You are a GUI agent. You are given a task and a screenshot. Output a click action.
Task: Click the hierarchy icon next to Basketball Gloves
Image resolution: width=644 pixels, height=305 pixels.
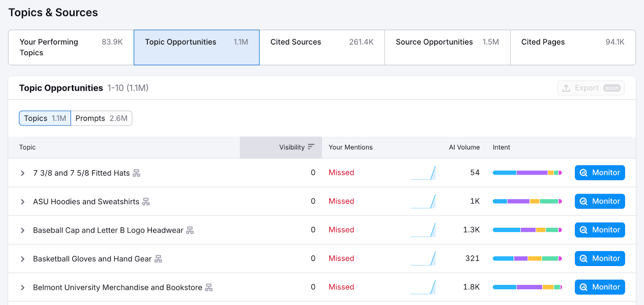[158, 259]
